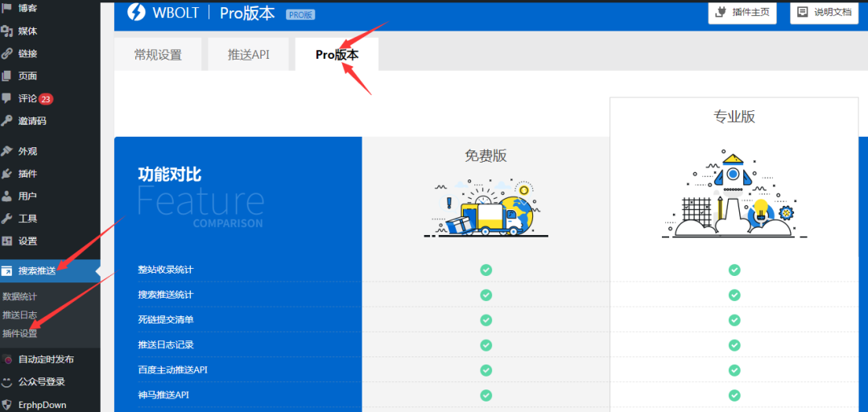Click the 邀请码 key icon
Screen dimensions: 868x412
[6, 121]
